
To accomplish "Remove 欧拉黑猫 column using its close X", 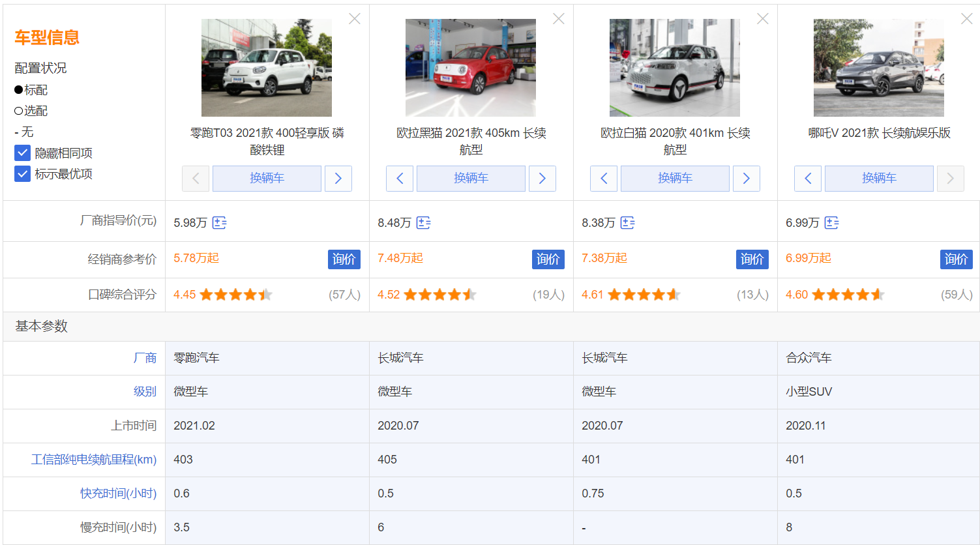I will (x=559, y=19).
